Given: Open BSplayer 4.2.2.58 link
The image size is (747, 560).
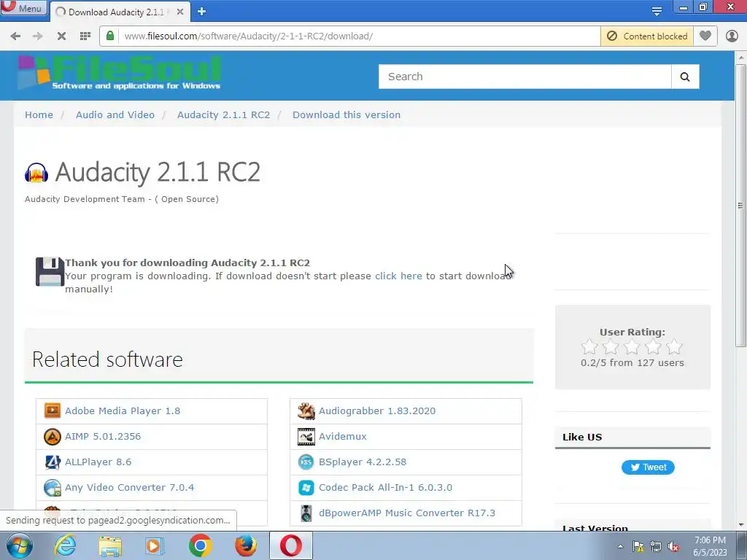Looking at the screenshot, I should [363, 462].
